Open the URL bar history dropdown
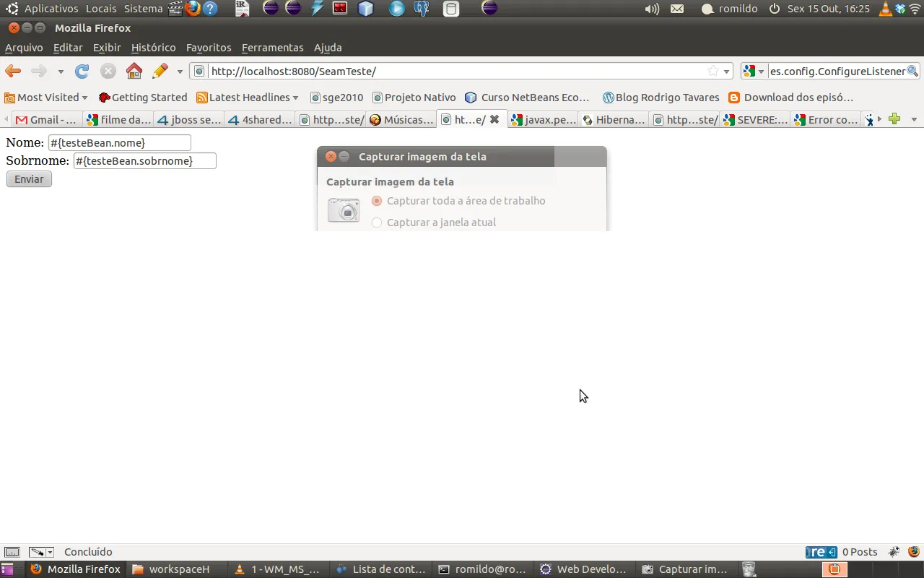The image size is (924, 578). tap(727, 72)
